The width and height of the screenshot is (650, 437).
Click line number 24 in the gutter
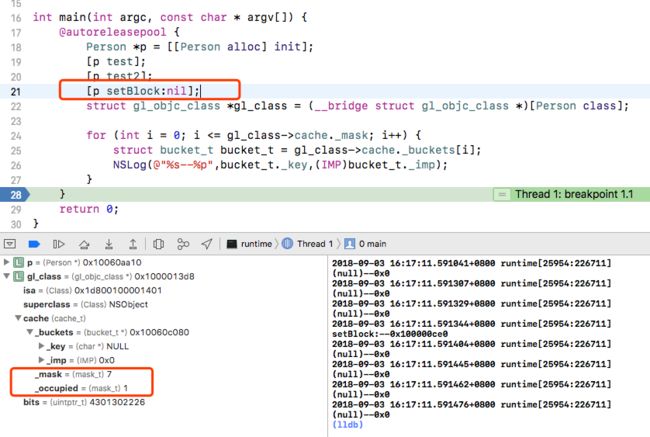[x=16, y=136]
